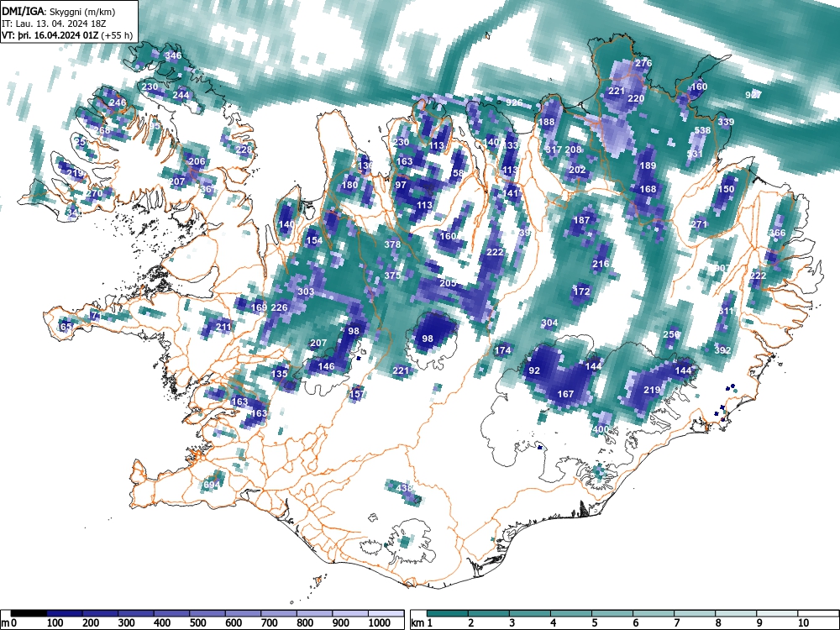840x630 pixels.
Task: Click the visibility value 375 on the map
Action: coord(392,276)
